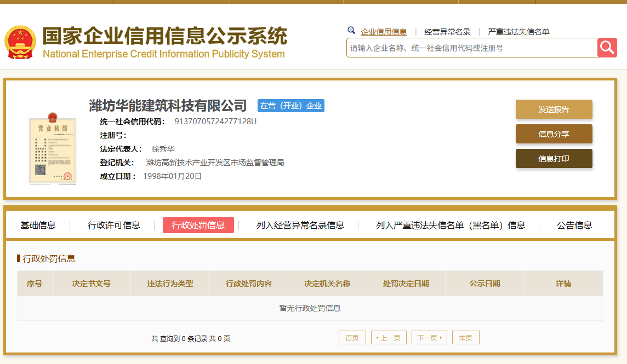Click establishment date 1998年01月20日
The height and width of the screenshot is (364, 627).
pos(172,176)
